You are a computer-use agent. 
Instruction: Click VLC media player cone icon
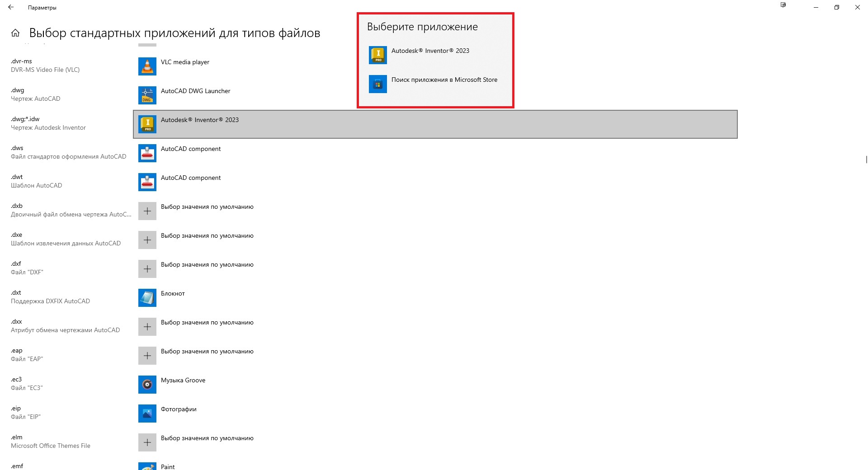(x=147, y=66)
